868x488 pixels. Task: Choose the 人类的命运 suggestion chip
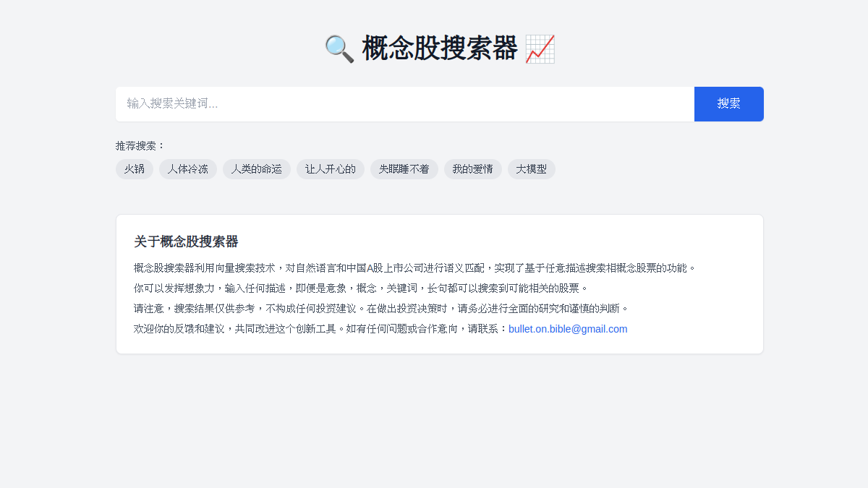point(257,169)
